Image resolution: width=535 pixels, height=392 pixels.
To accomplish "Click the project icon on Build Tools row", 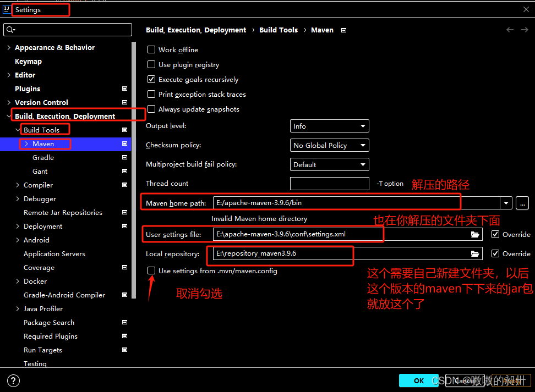I will tap(124, 130).
